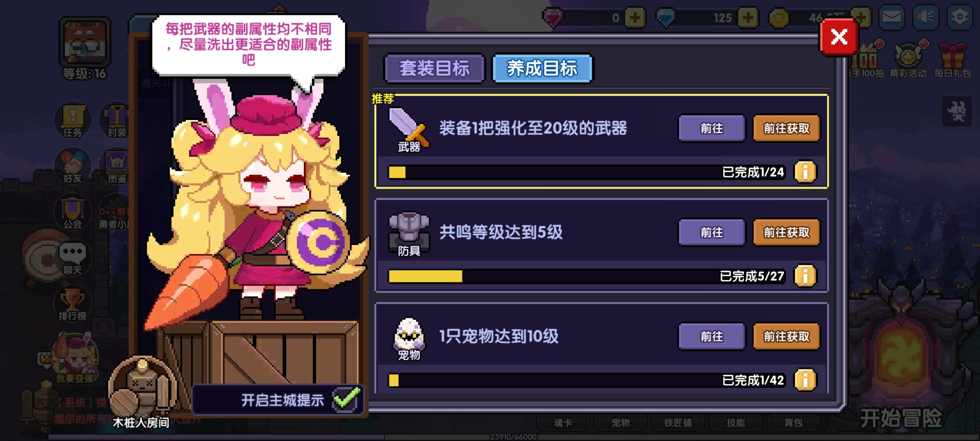Mute sound with the speaker icon
Screen dimensions: 980x441
pyautogui.click(x=925, y=17)
